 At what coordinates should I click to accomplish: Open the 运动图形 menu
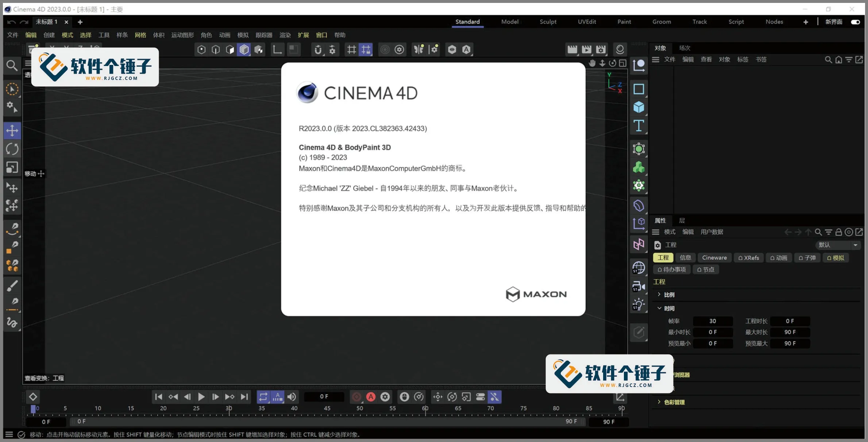pos(182,35)
